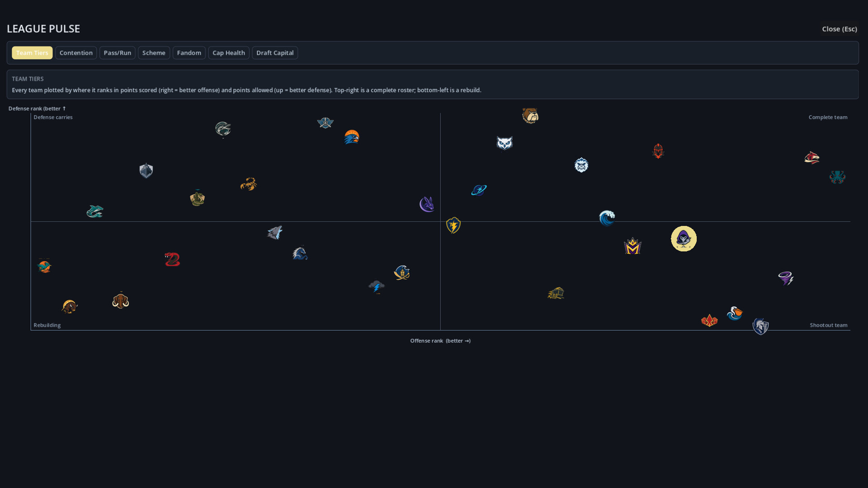
Task: Click the red bird head logo
Action: click(812, 158)
